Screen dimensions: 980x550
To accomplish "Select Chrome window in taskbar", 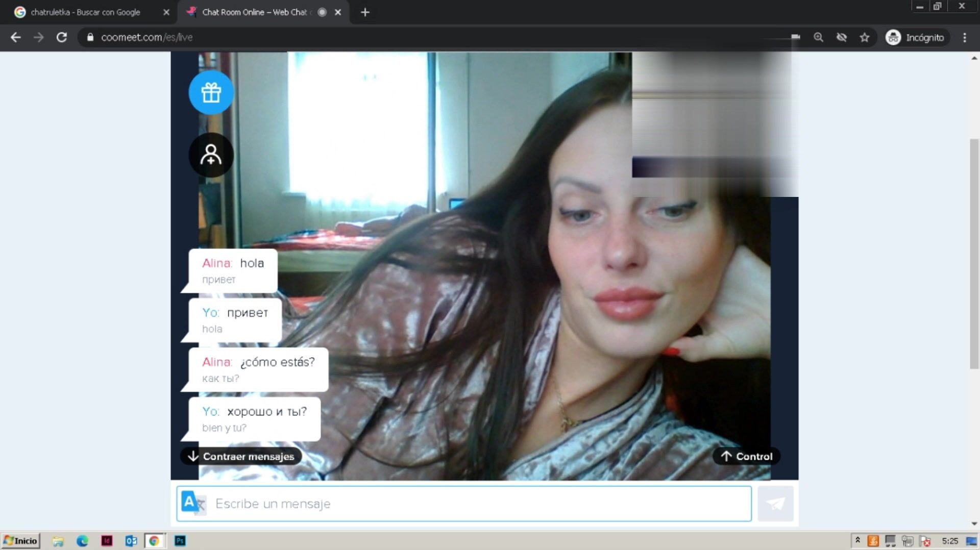I will pos(155,541).
